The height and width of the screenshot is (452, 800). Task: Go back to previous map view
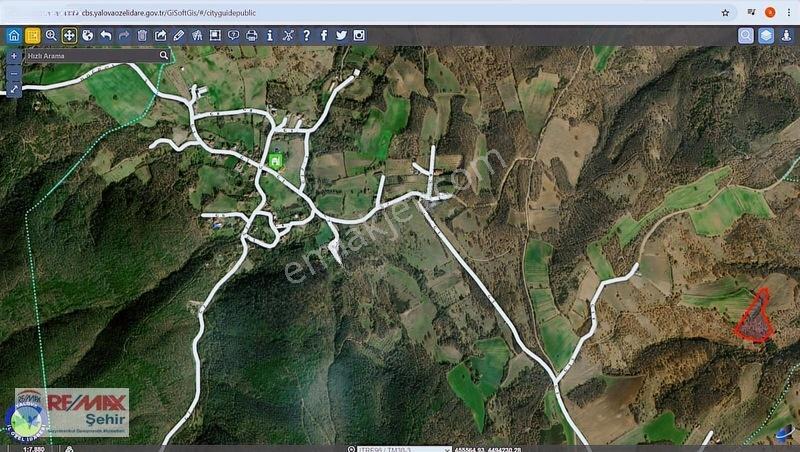coord(106,35)
